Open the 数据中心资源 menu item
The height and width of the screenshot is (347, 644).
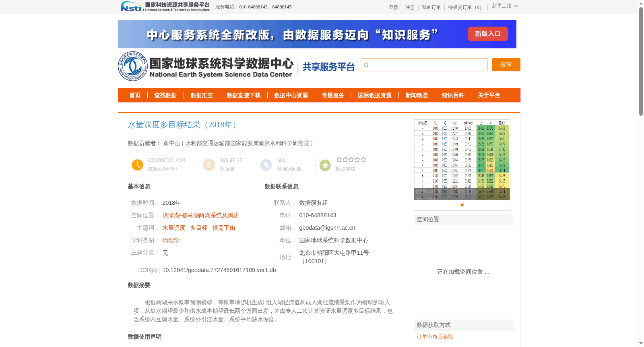point(291,96)
